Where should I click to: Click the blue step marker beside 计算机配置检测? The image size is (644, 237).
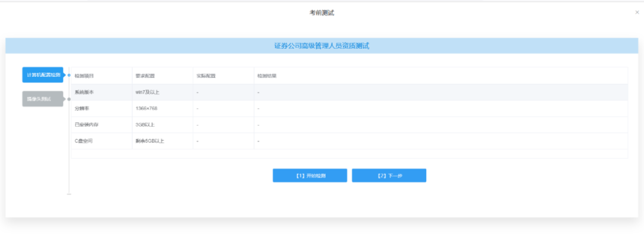click(69, 75)
